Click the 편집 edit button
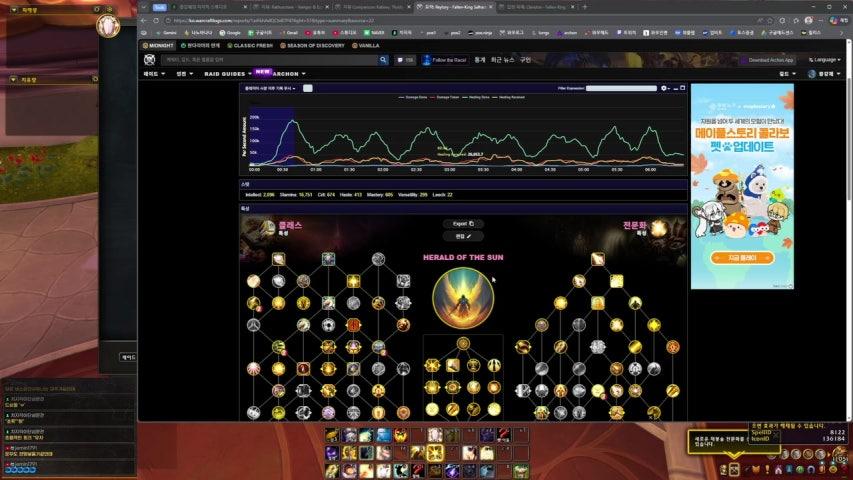Viewport: 853px width, 480px height. (463, 236)
